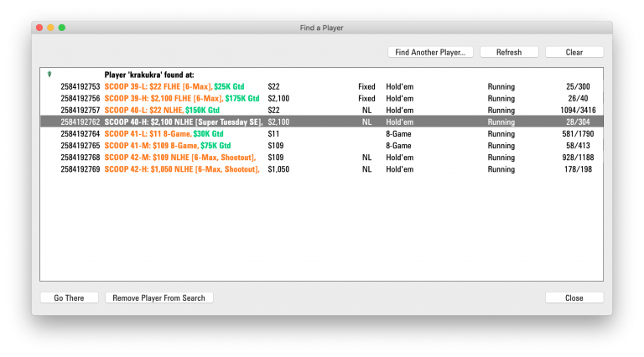This screenshot has height=357, width=644.
Task: Click the 928/1188 player count
Action: point(578,158)
